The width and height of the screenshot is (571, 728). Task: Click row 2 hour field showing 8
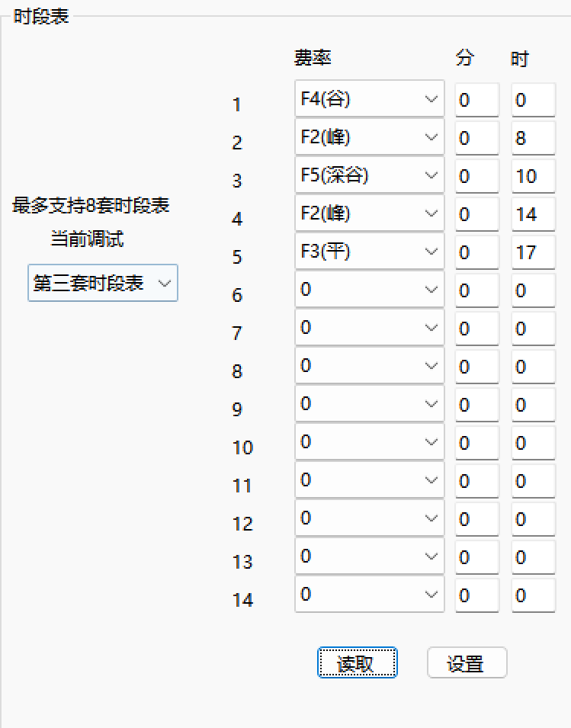[x=533, y=138]
